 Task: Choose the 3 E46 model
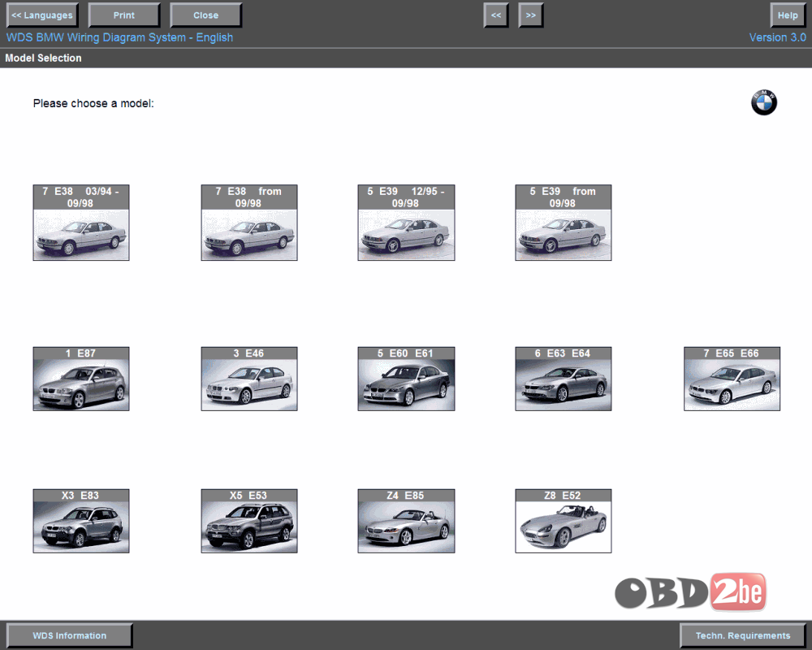(249, 379)
